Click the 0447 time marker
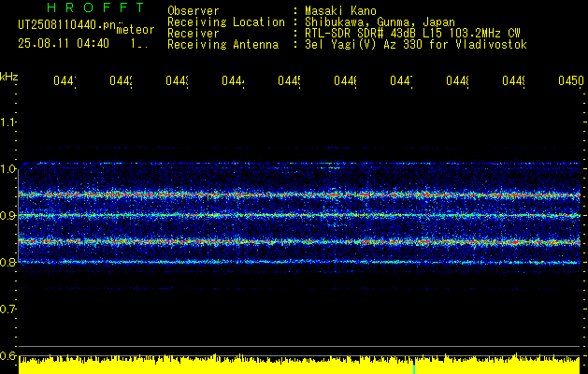The width and height of the screenshot is (588, 374). (401, 80)
